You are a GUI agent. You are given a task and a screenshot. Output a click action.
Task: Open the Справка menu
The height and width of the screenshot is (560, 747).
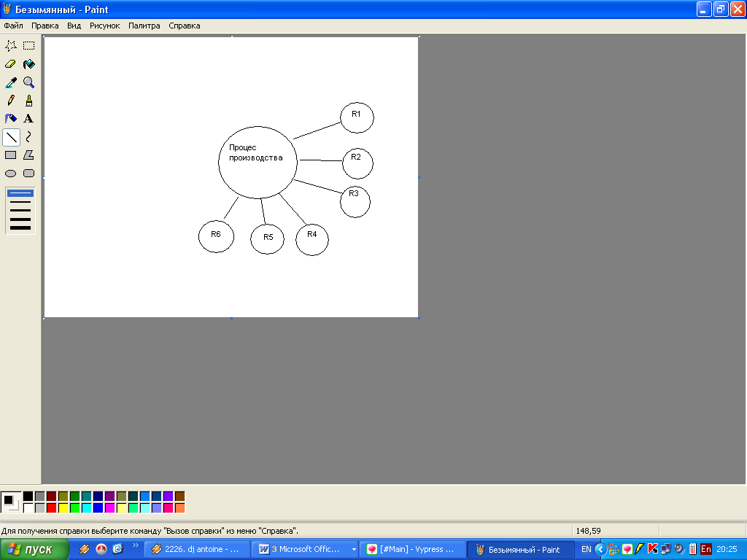coord(185,26)
